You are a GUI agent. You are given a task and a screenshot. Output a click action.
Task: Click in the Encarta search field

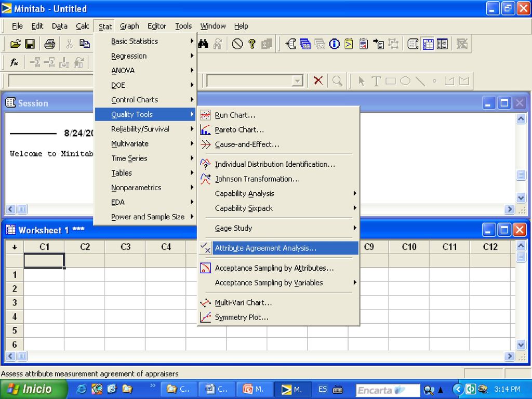tap(388, 390)
